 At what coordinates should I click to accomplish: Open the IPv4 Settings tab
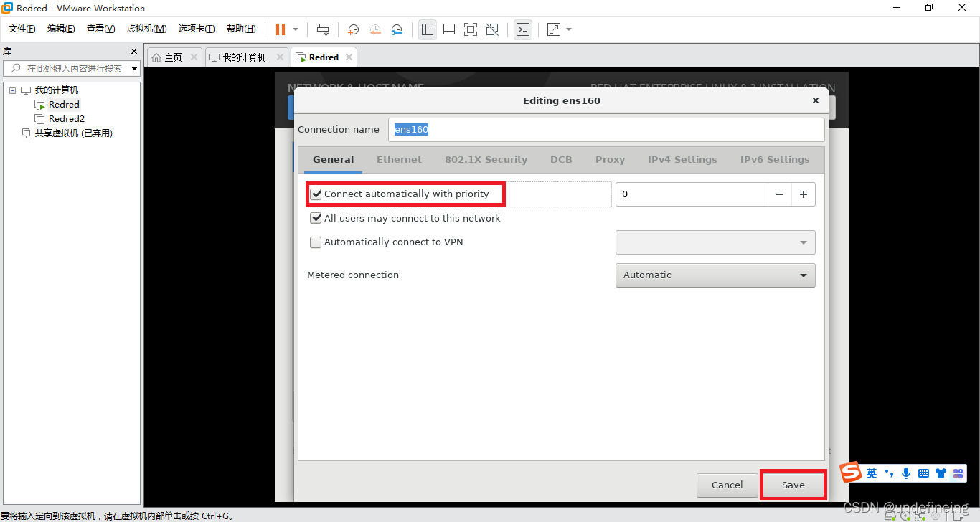click(x=682, y=160)
